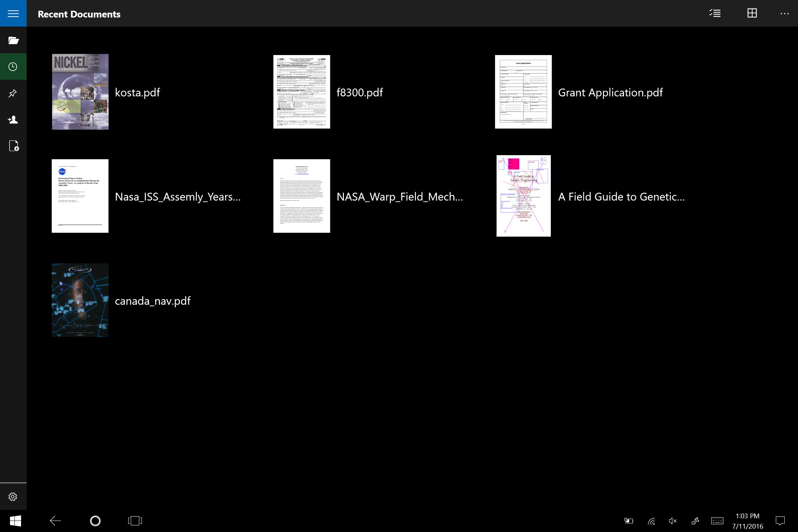Open the hamburger navigation menu

pos(13,14)
